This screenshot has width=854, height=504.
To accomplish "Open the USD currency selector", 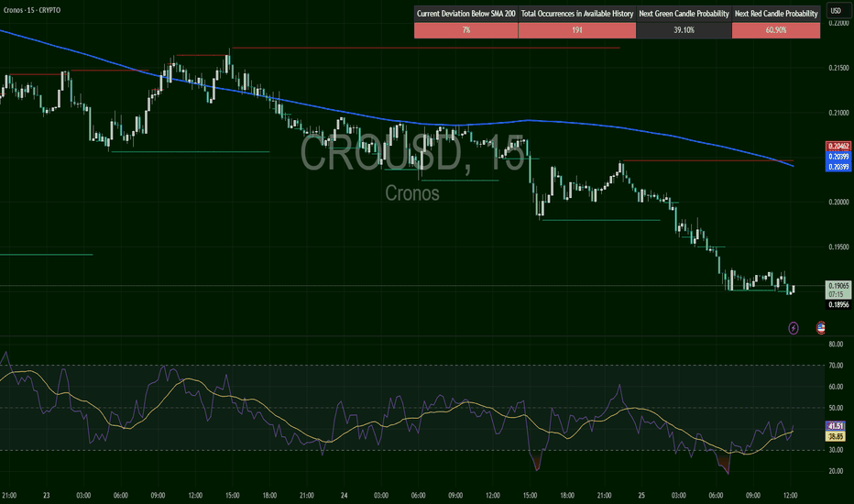I will [836, 11].
